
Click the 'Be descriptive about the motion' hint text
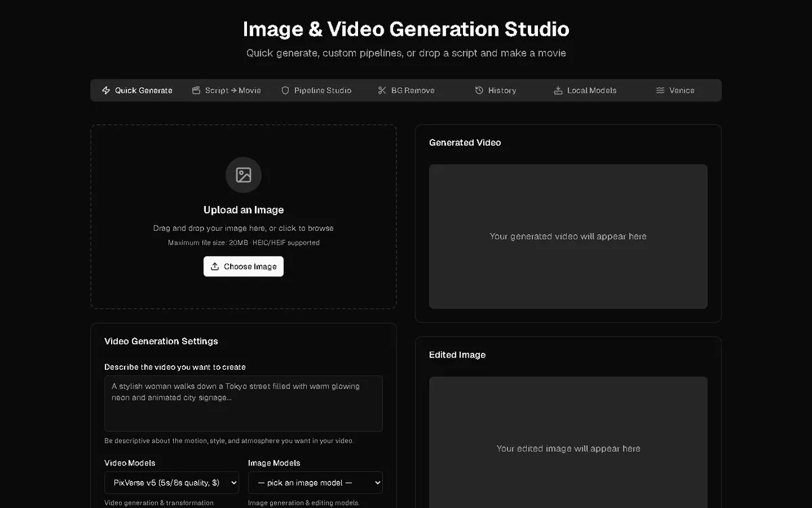[229, 441]
